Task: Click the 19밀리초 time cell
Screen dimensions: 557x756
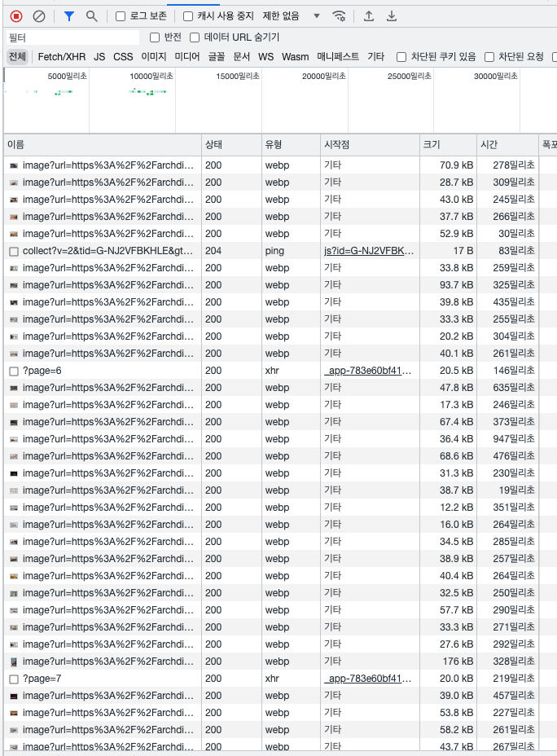Action: (x=516, y=490)
